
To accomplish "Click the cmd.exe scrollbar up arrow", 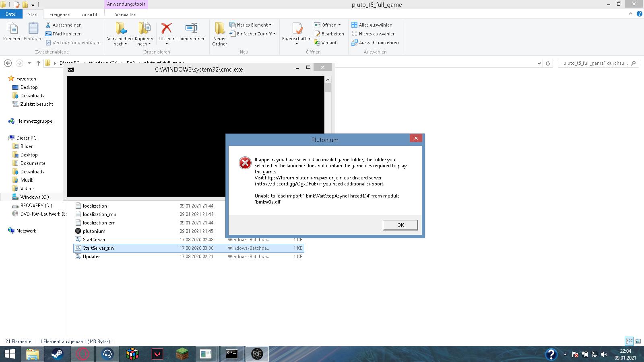I will point(328,80).
